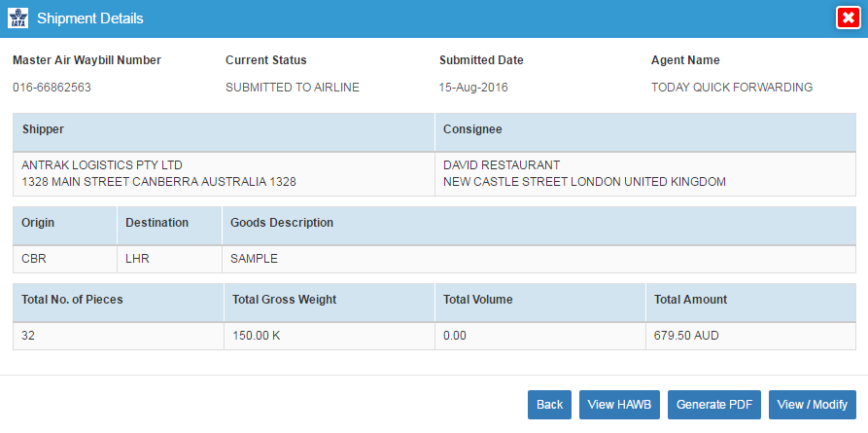Image resolution: width=868 pixels, height=433 pixels.
Task: Click total amount 679.50 AUD
Action: coord(686,336)
